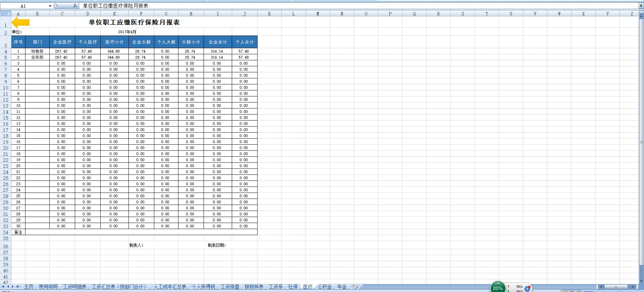The width and height of the screenshot is (644, 292).
Task: Switch to the 工资明细表 sheet
Action: click(74, 287)
